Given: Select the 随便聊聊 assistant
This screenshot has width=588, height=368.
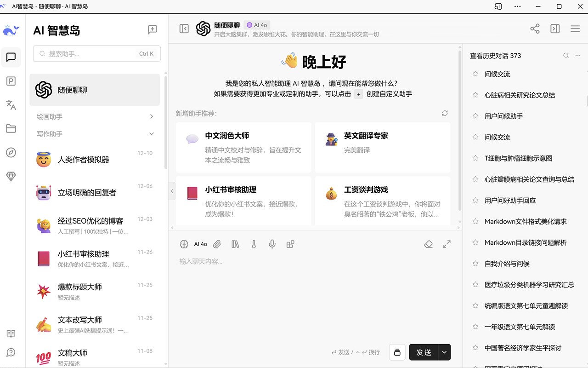Looking at the screenshot, I should [95, 90].
